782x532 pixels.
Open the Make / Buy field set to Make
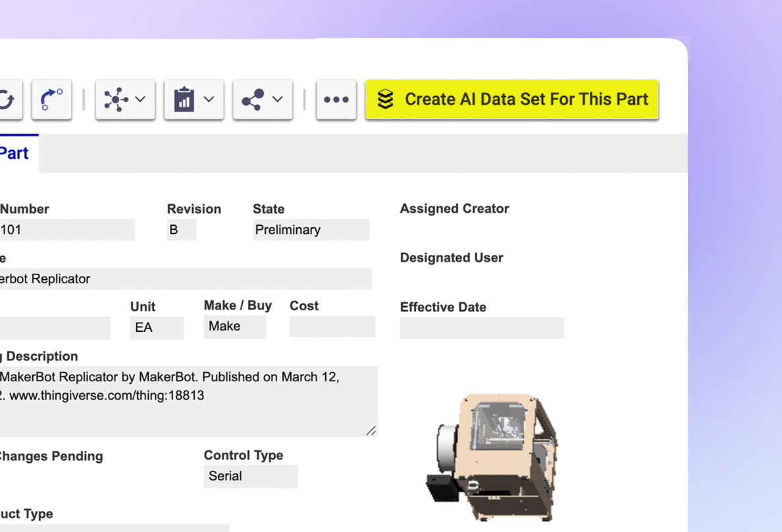pyautogui.click(x=234, y=327)
